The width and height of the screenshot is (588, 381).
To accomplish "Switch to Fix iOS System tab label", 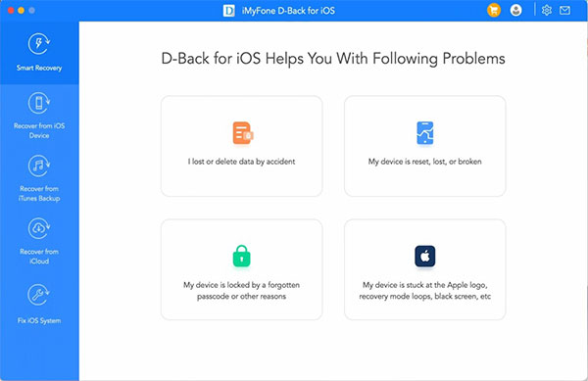I will (x=39, y=320).
